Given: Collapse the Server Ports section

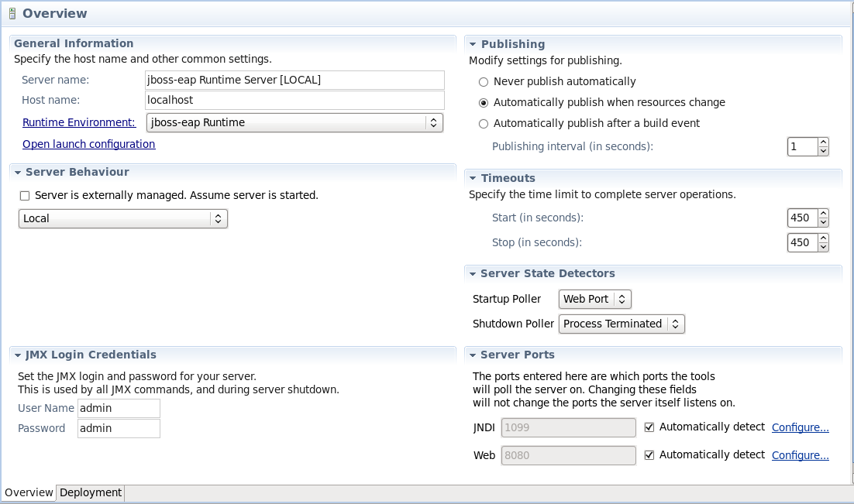Looking at the screenshot, I should click(x=473, y=355).
